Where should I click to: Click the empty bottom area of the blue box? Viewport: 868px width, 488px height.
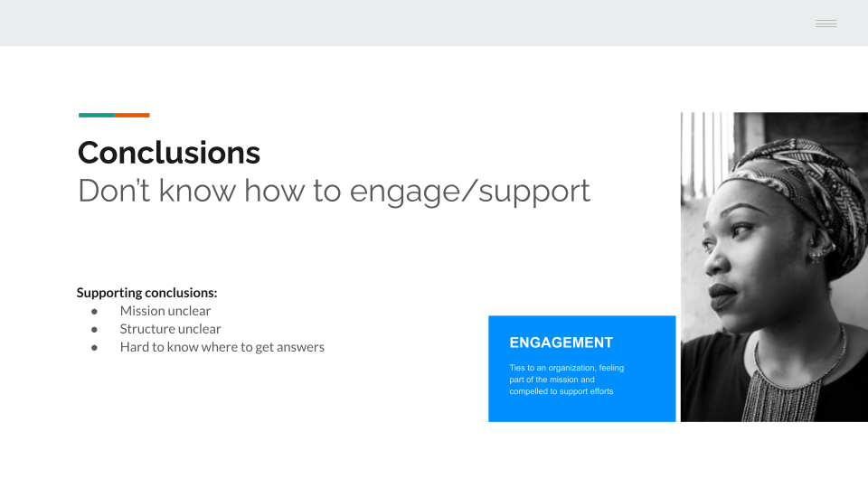pyautogui.click(x=581, y=410)
